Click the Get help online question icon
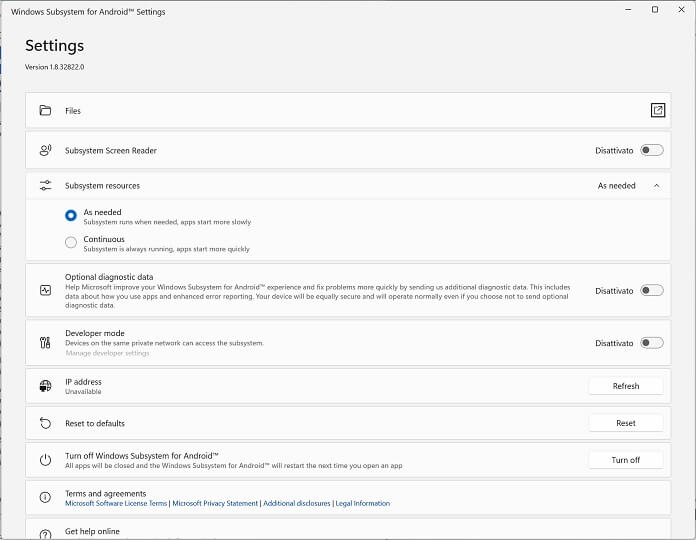Image resolution: width=696 pixels, height=540 pixels. tap(45, 534)
